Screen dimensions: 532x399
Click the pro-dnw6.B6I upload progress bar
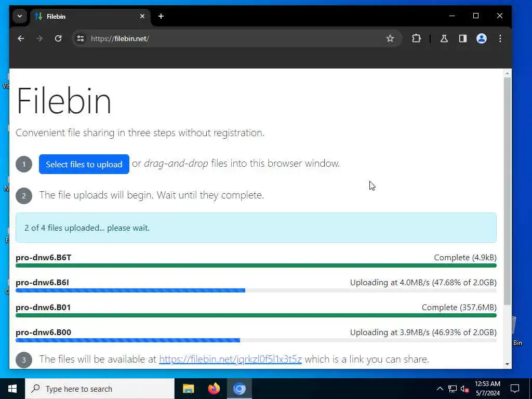coord(256,290)
